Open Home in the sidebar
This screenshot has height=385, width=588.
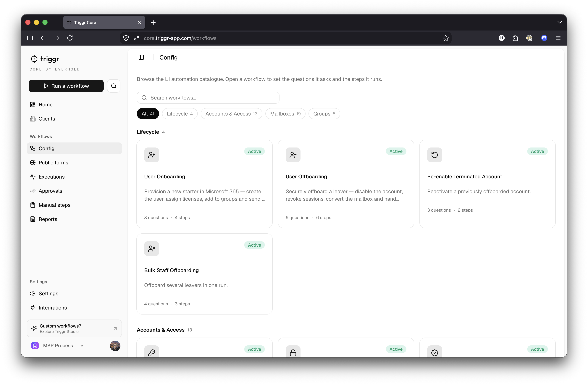(x=74, y=105)
